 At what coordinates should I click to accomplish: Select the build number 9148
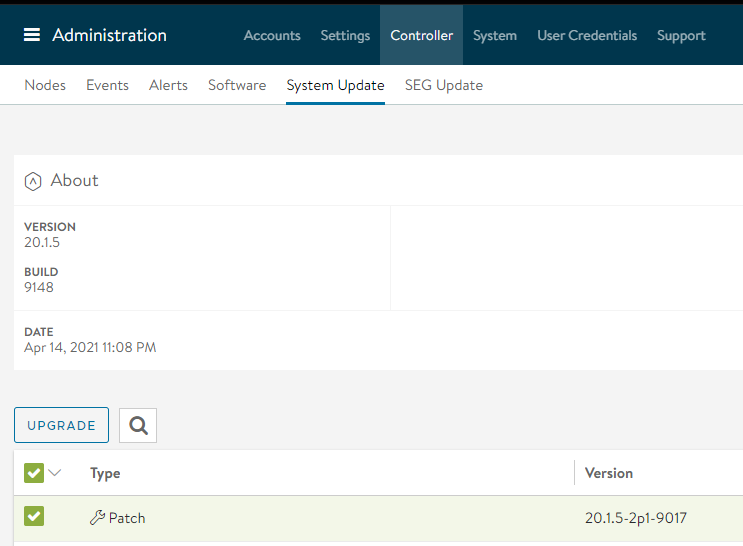coord(39,287)
